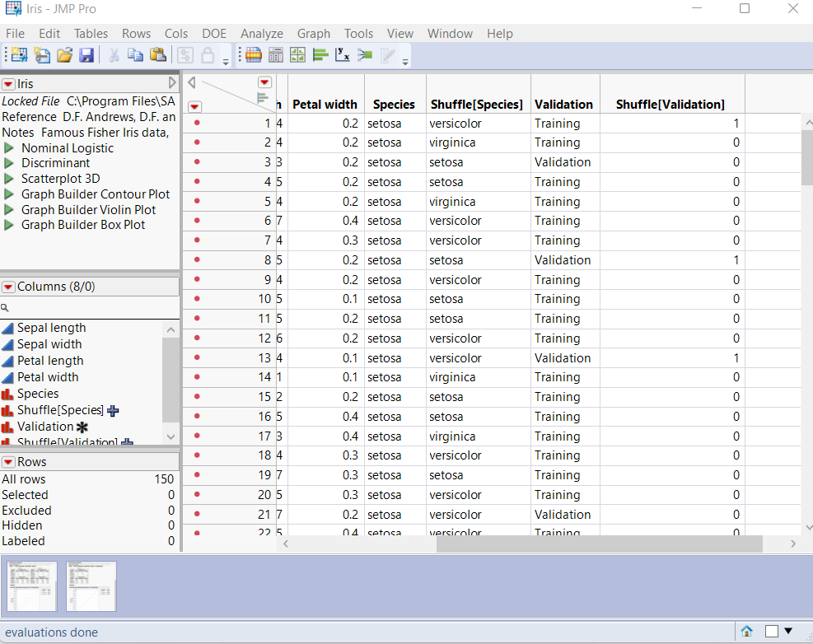Viewport: 813px width, 644px height.
Task: Open the Columns panel red triangle menu
Action: (8, 287)
